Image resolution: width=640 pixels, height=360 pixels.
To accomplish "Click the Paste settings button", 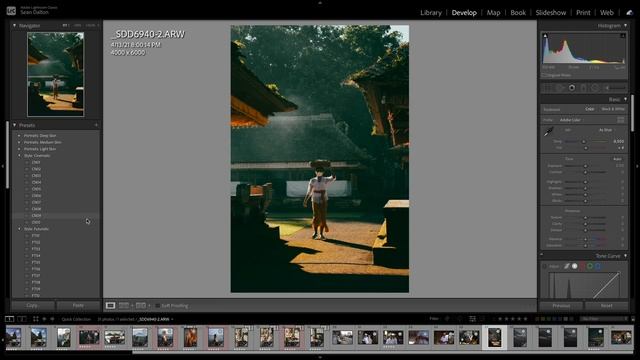I will (78, 305).
